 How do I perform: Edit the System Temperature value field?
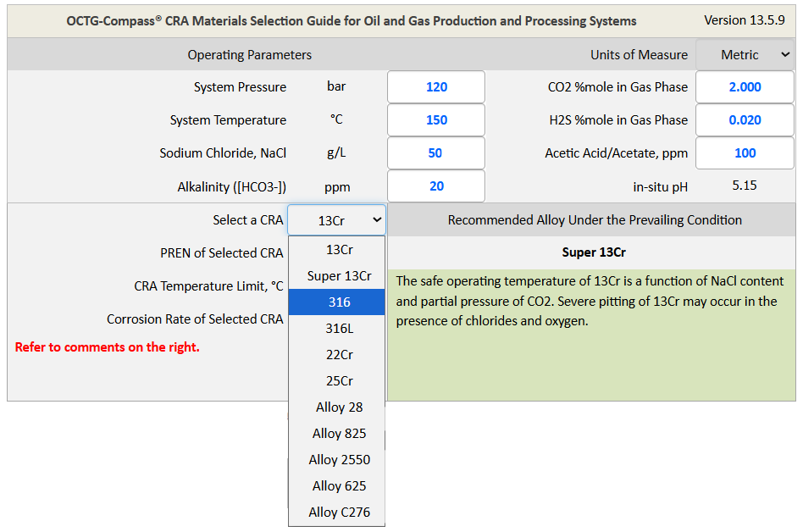(435, 120)
